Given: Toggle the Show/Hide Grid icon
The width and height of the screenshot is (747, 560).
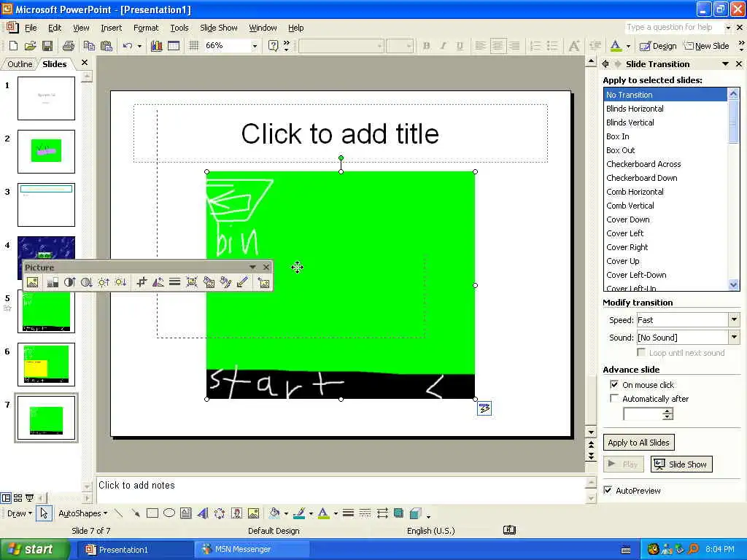Looking at the screenshot, I should point(193,46).
